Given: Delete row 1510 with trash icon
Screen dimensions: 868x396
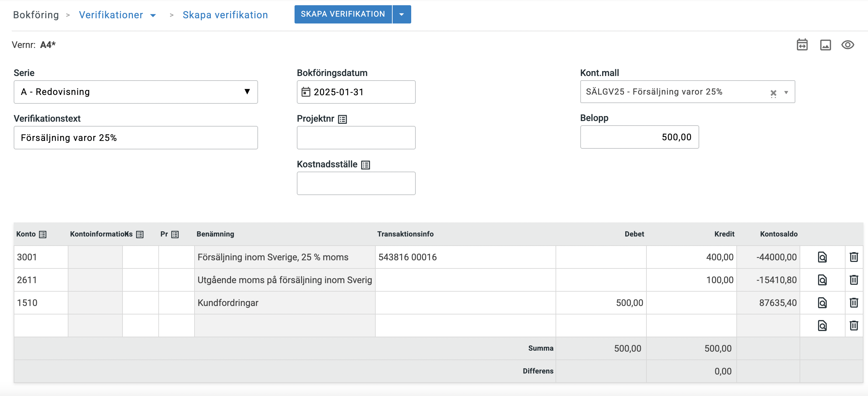Looking at the screenshot, I should (x=854, y=303).
